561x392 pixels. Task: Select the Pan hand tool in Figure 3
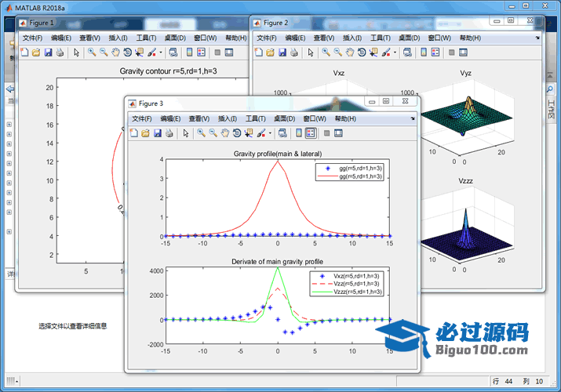click(x=224, y=133)
